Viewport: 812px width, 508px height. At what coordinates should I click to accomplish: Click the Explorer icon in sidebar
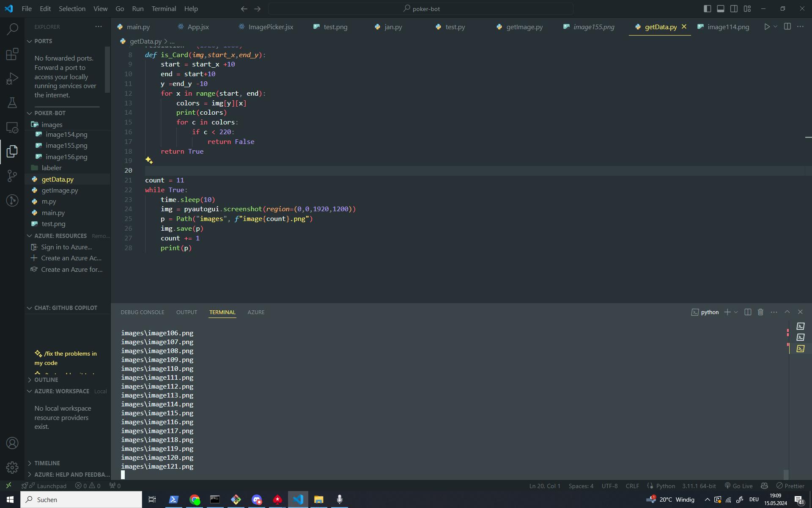[13, 151]
